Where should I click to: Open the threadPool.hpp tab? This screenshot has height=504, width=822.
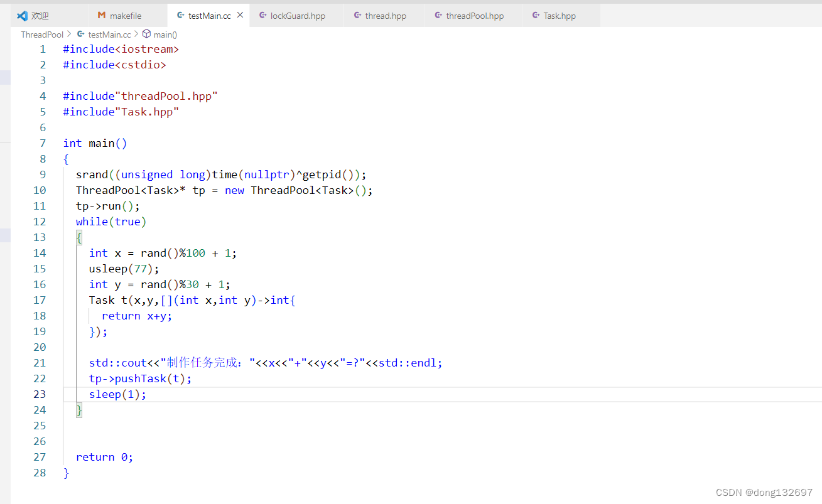coord(473,16)
